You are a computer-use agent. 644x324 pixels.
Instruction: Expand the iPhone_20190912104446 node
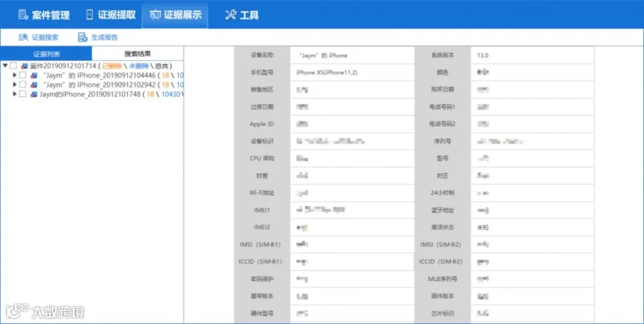14,75
